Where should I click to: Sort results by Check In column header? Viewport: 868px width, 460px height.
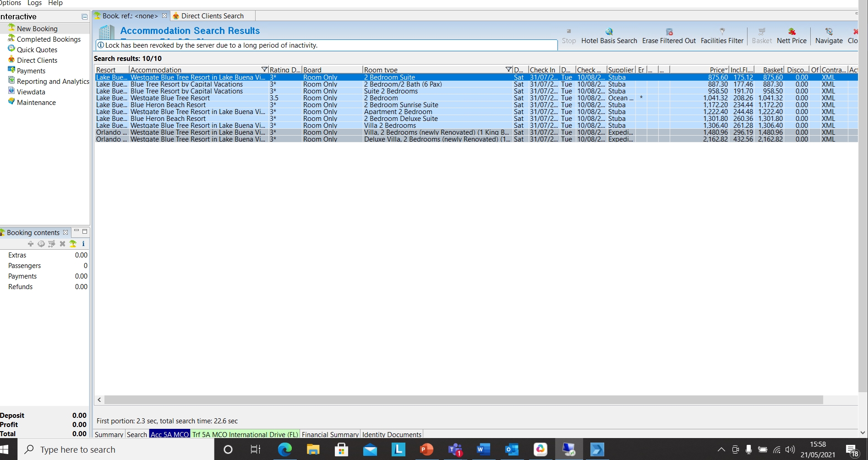click(544, 70)
